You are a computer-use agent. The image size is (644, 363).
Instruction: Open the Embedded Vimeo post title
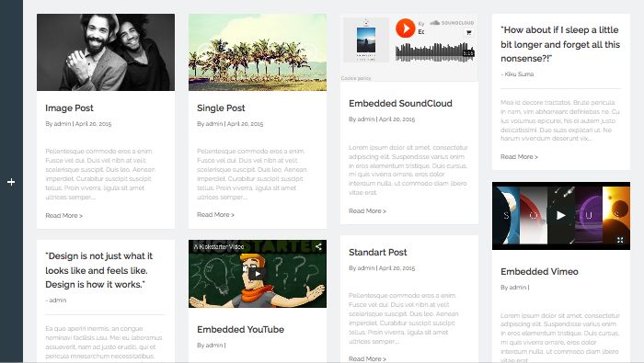[539, 271]
